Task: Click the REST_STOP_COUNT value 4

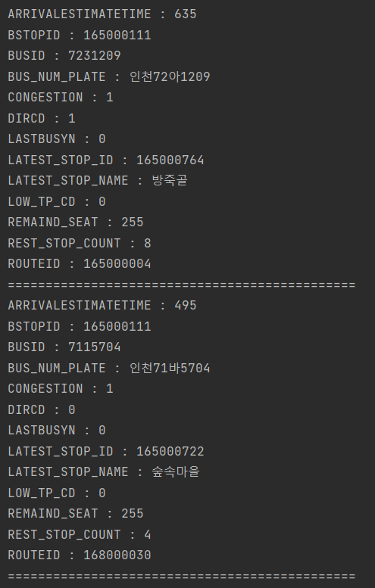Action: pyautogui.click(x=148, y=534)
